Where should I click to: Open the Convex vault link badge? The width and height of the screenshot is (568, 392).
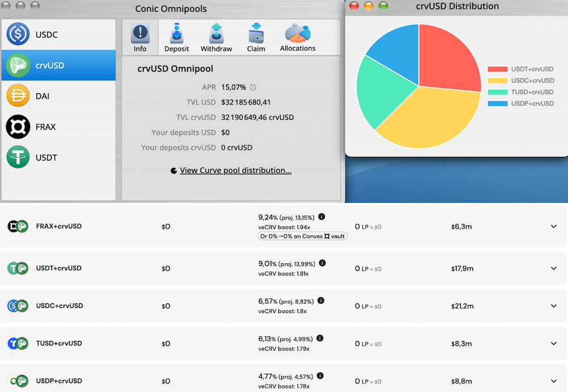click(x=303, y=237)
